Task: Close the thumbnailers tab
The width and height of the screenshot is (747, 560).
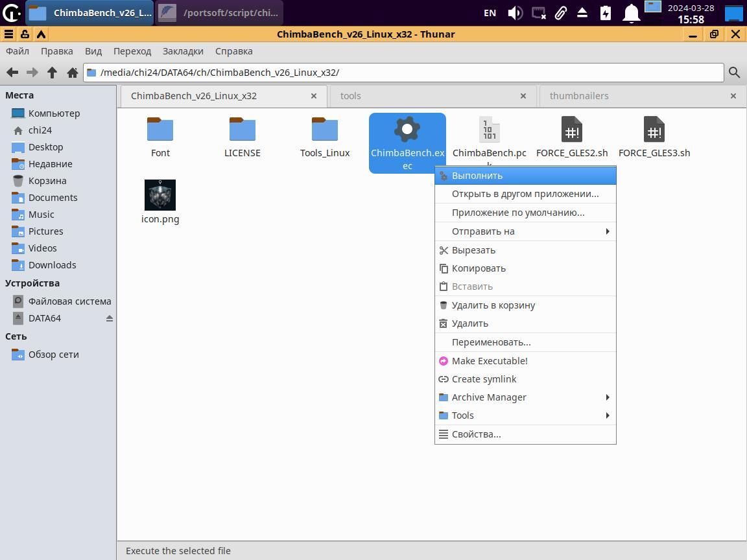Action: coord(733,96)
